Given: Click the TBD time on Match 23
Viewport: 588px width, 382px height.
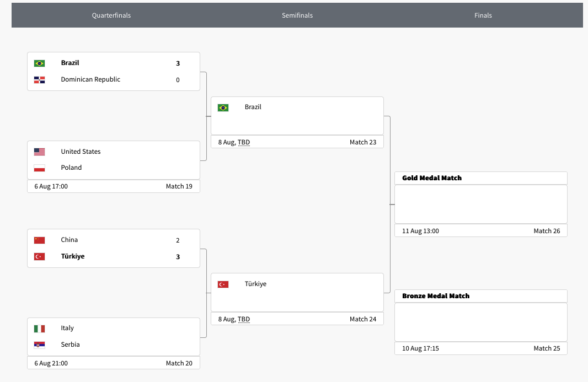Looking at the screenshot, I should pyautogui.click(x=244, y=142).
